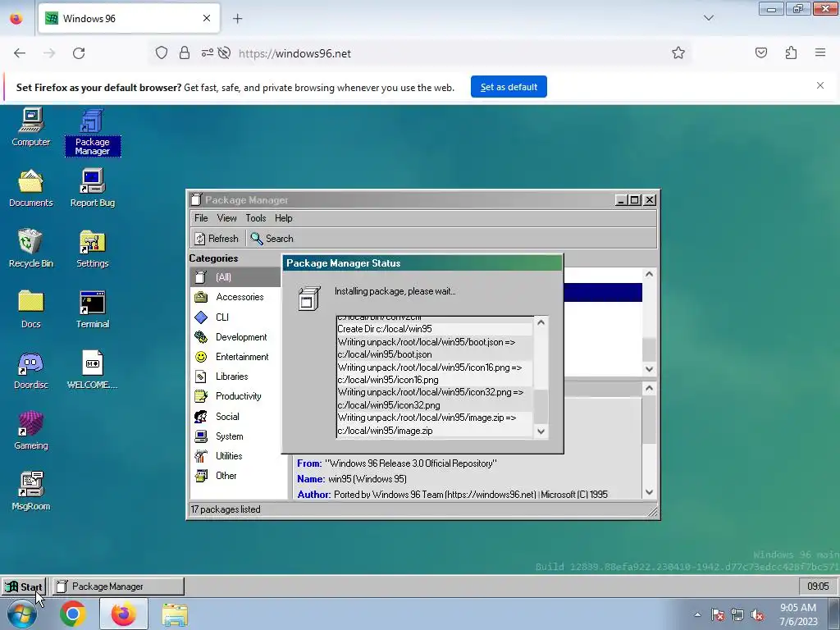The height and width of the screenshot is (630, 840).
Task: Close the Windows 96 browser tab
Action: (207, 19)
